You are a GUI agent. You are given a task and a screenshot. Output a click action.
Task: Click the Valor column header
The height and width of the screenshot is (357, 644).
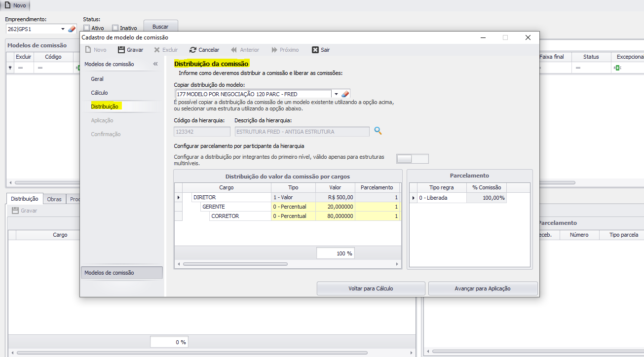[335, 187]
